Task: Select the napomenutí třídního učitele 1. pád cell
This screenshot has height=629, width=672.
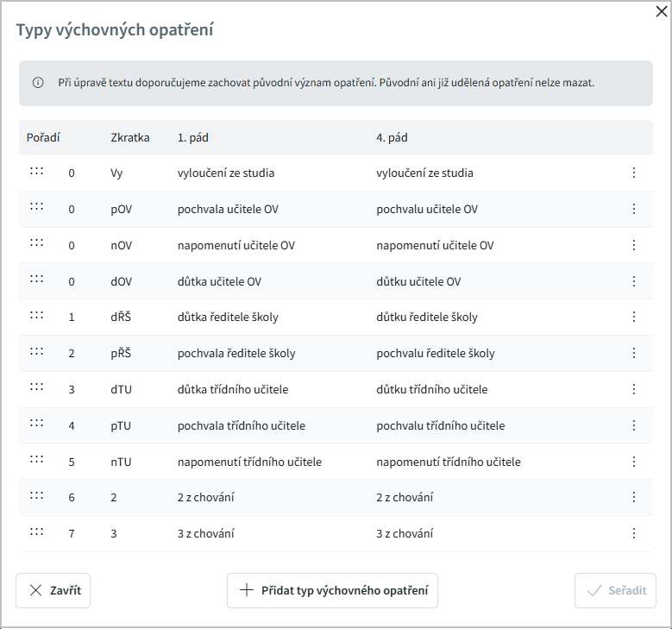Action: coord(249,462)
